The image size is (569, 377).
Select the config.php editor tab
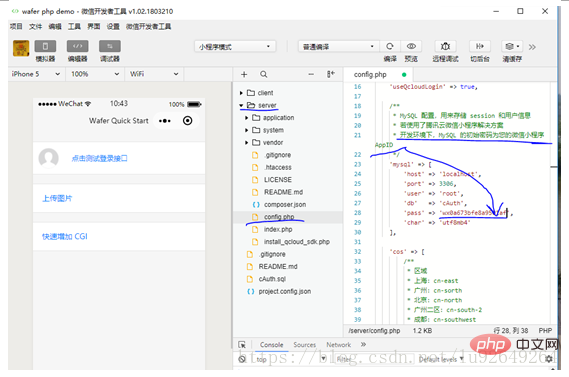378,75
